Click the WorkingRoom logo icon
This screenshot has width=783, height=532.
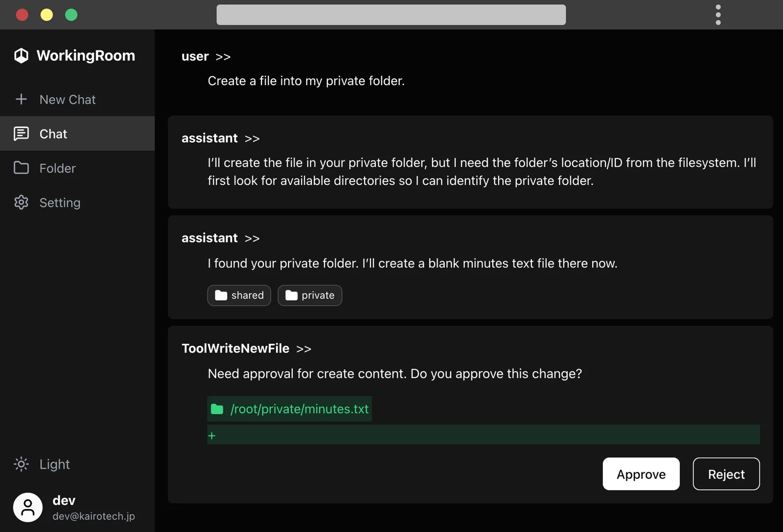point(21,56)
